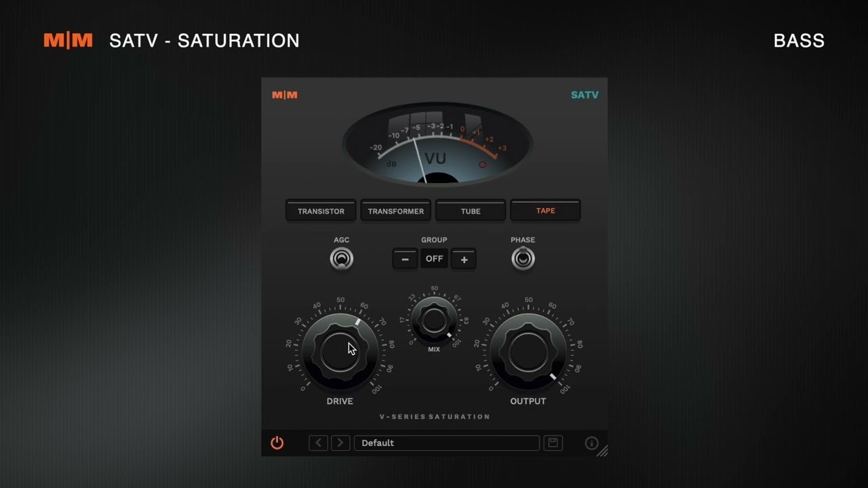Click the PHASE label
868x488 pixels.
pyautogui.click(x=523, y=240)
